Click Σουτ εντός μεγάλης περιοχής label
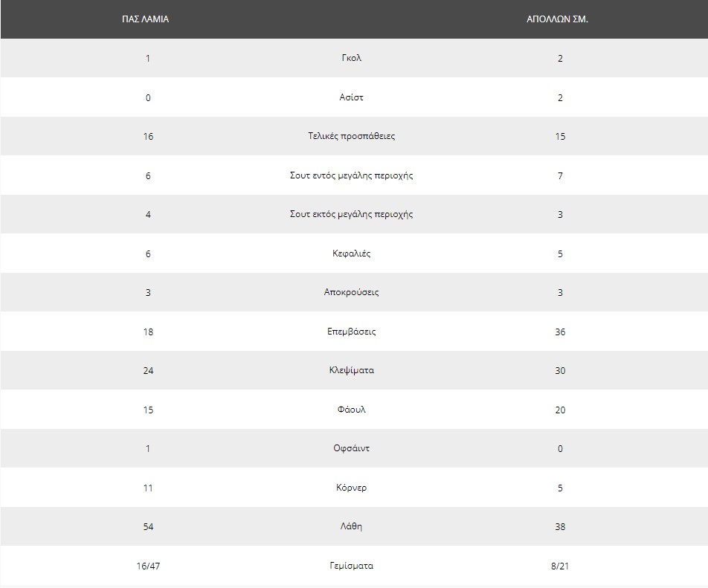This screenshot has width=708, height=588. [x=351, y=175]
